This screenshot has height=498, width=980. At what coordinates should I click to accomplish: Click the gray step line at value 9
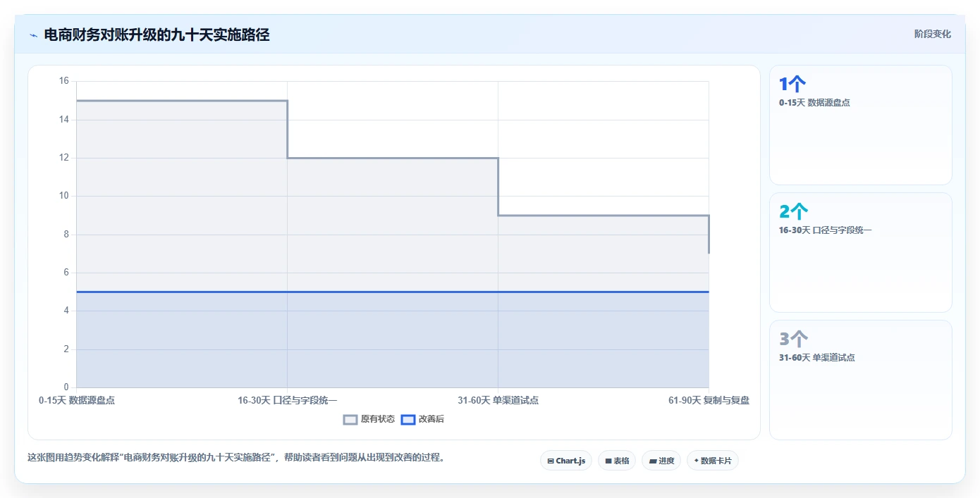604,216
